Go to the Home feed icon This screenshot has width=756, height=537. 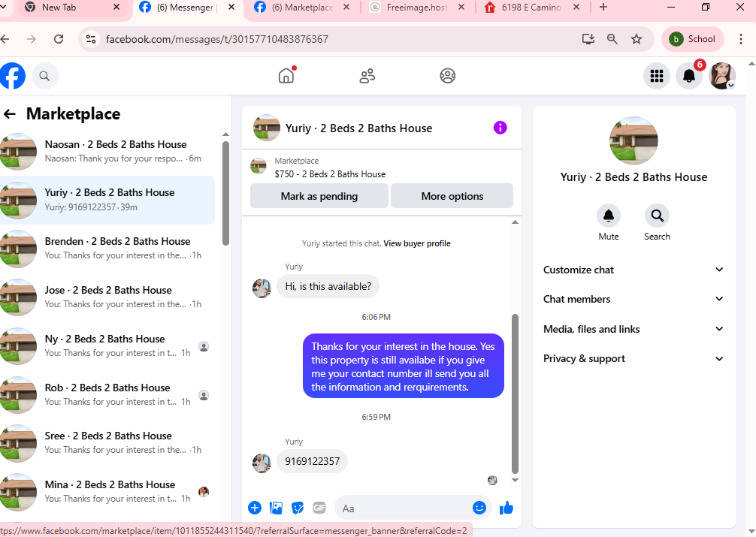tap(286, 76)
